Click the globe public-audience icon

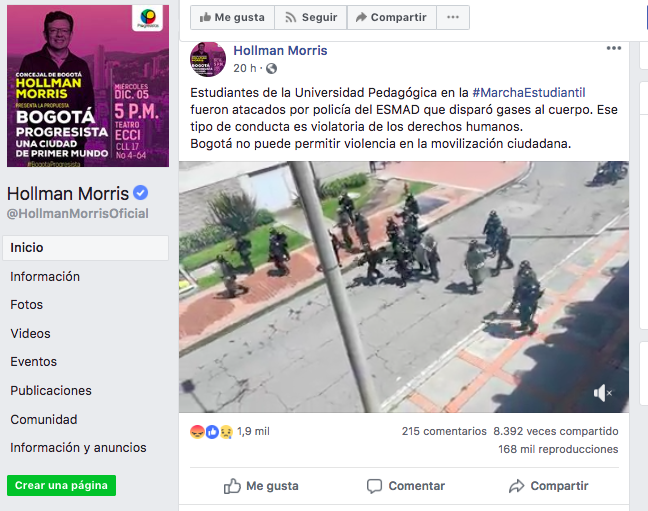point(271,68)
